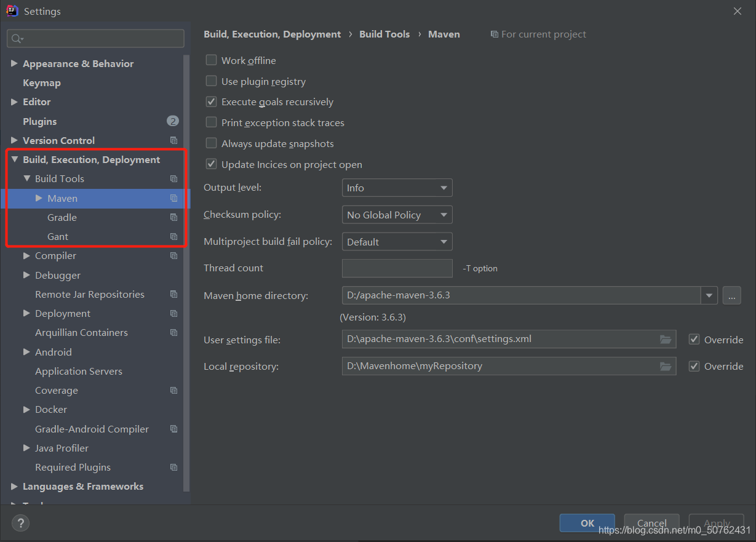Click the OK button
Viewport: 756px width, 542px height.
(587, 523)
